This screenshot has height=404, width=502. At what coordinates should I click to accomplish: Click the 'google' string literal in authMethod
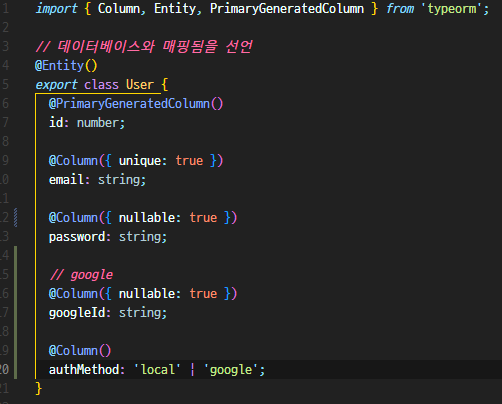(231, 370)
